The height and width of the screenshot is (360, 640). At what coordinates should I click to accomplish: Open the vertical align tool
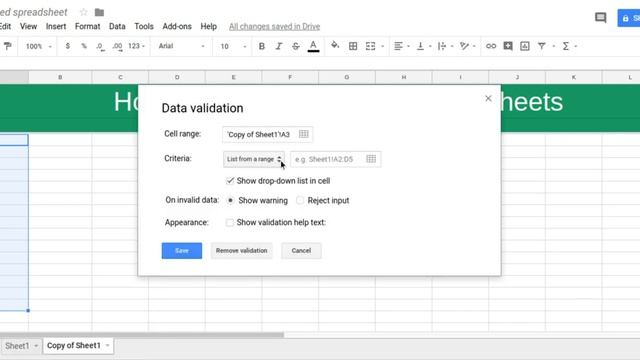[x=420, y=46]
